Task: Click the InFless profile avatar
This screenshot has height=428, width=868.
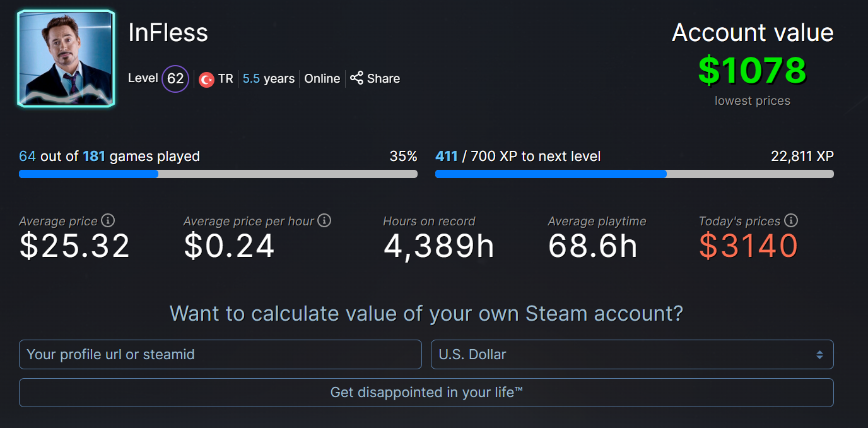Action: pos(66,59)
